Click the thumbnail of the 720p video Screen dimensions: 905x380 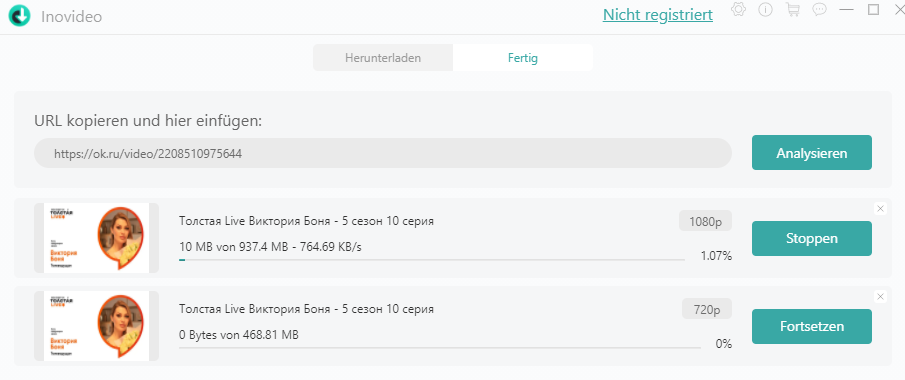pyautogui.click(x=96, y=326)
